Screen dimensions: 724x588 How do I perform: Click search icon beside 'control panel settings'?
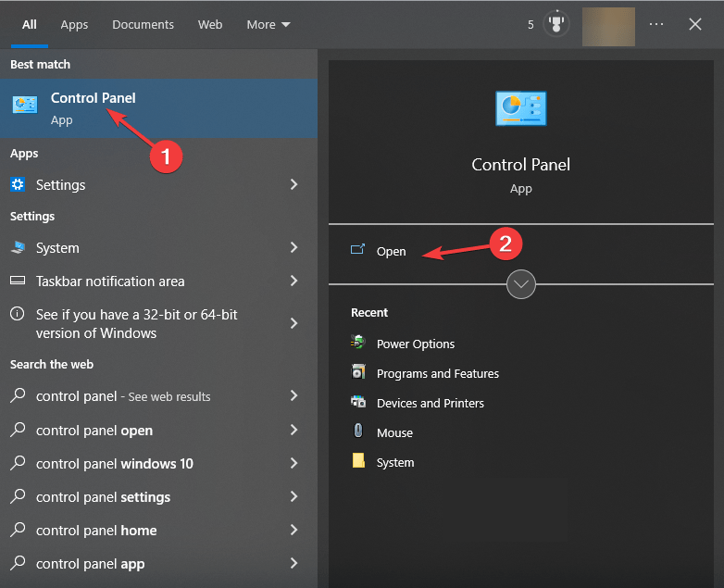[18, 496]
